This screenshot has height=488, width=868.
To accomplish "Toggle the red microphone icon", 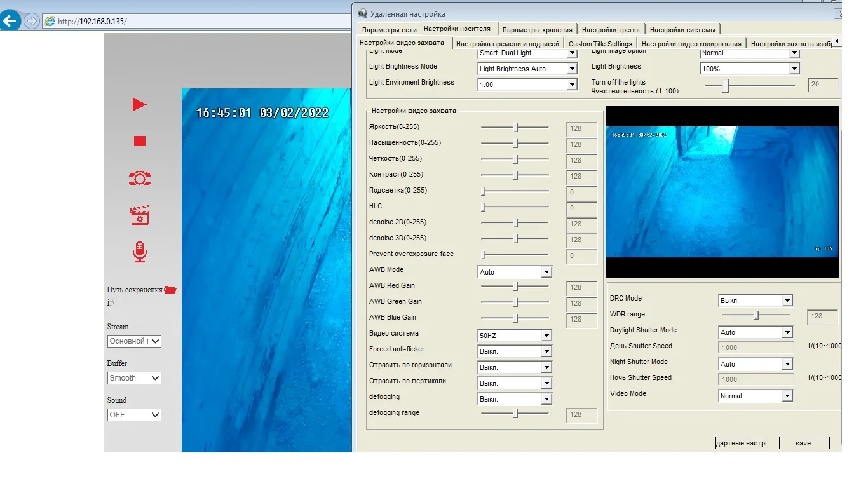I will 140,252.
